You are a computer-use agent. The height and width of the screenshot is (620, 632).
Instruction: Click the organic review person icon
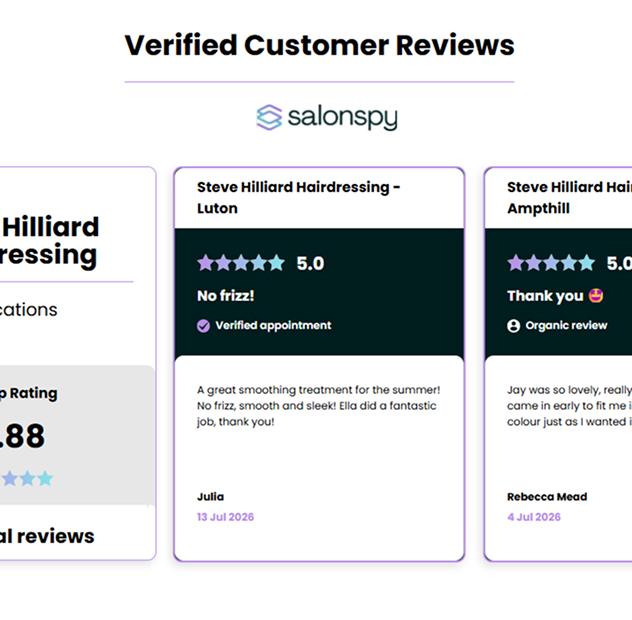[x=514, y=325]
